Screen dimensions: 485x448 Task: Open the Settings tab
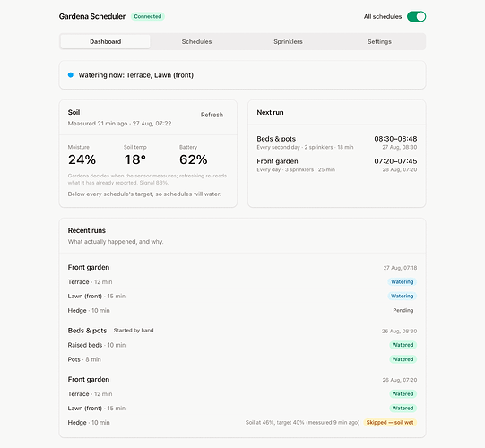(379, 41)
